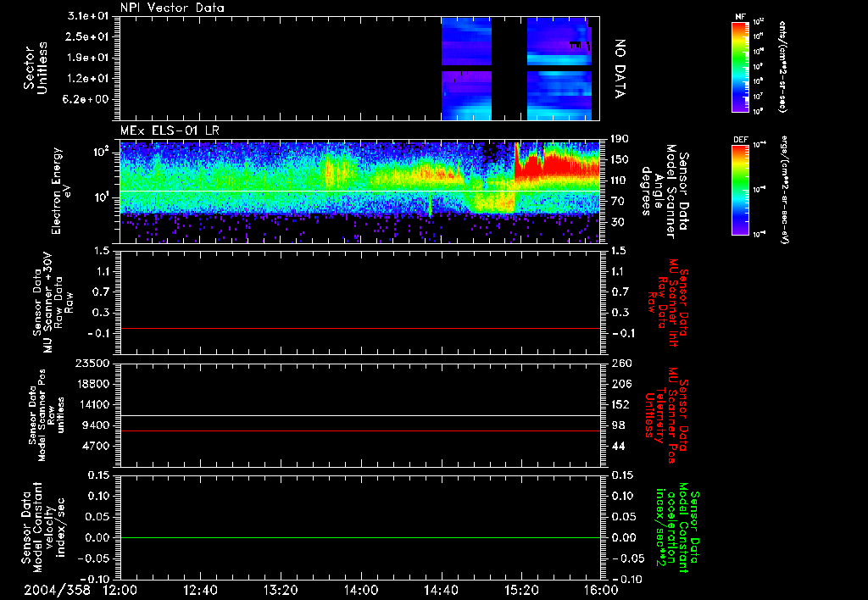Click the 12:40 time axis tick

pyautogui.click(x=200, y=590)
